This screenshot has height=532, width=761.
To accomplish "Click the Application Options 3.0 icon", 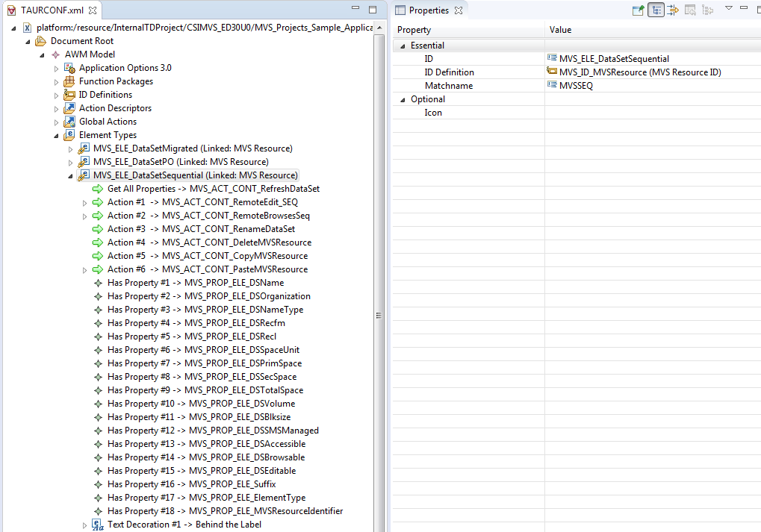I will pyautogui.click(x=70, y=67).
